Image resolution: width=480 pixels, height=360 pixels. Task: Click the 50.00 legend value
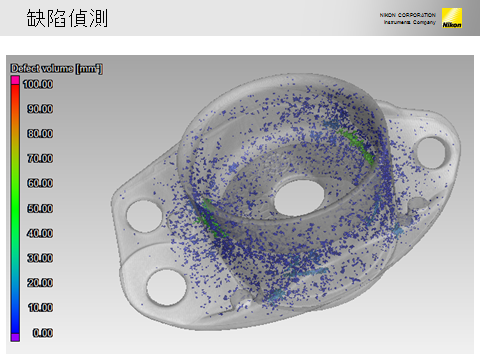point(40,208)
